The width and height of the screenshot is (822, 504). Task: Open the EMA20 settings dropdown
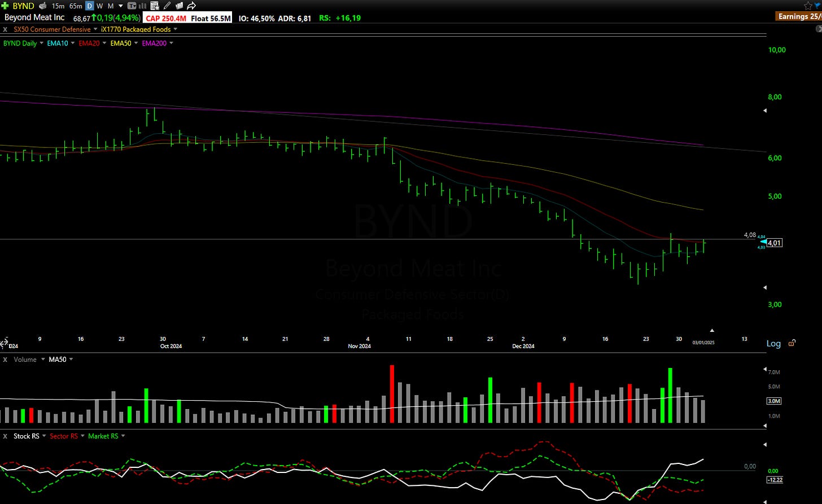(105, 43)
